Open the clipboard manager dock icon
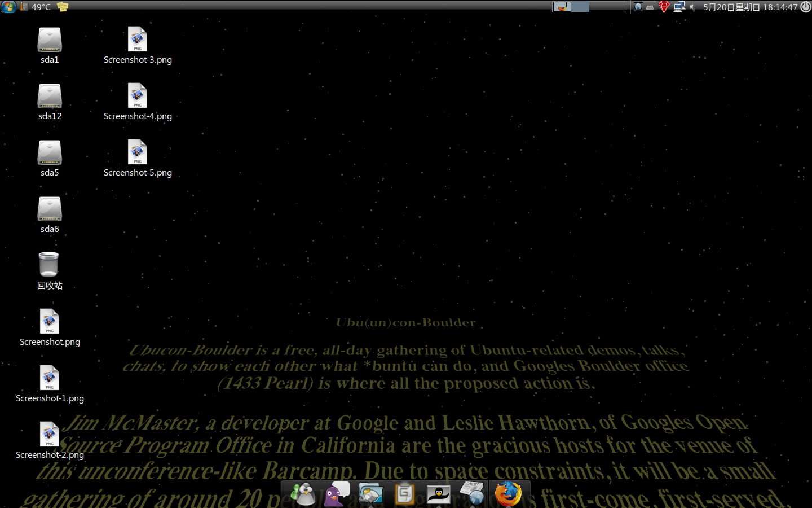The width and height of the screenshot is (812, 508). tap(404, 494)
